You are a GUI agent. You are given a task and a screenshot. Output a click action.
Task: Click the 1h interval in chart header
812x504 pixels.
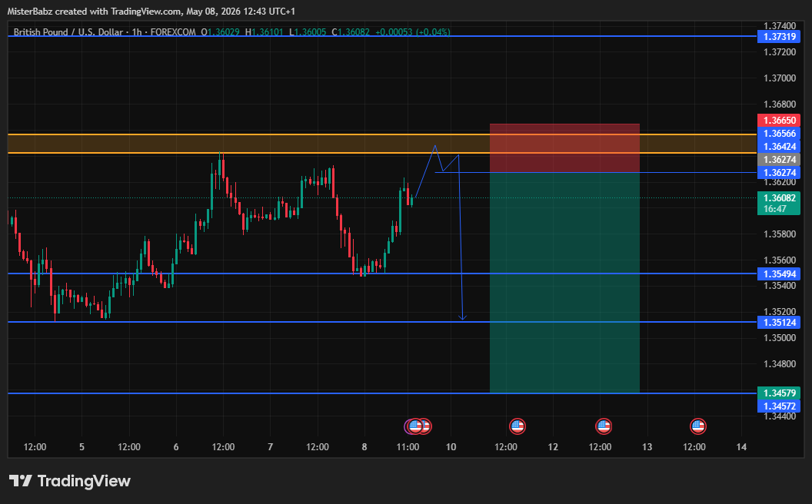[x=137, y=32]
